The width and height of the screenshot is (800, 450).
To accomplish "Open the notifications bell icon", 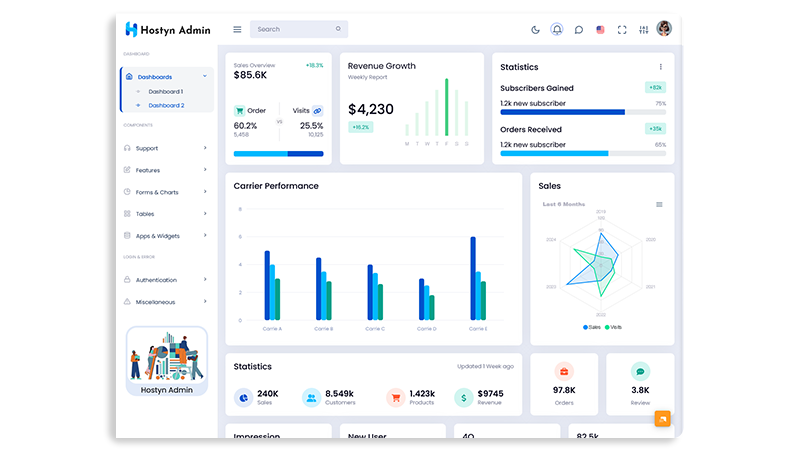I will pos(557,29).
